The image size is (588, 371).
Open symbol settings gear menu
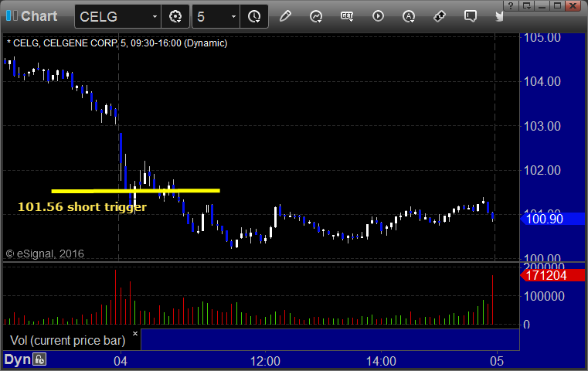(x=175, y=16)
